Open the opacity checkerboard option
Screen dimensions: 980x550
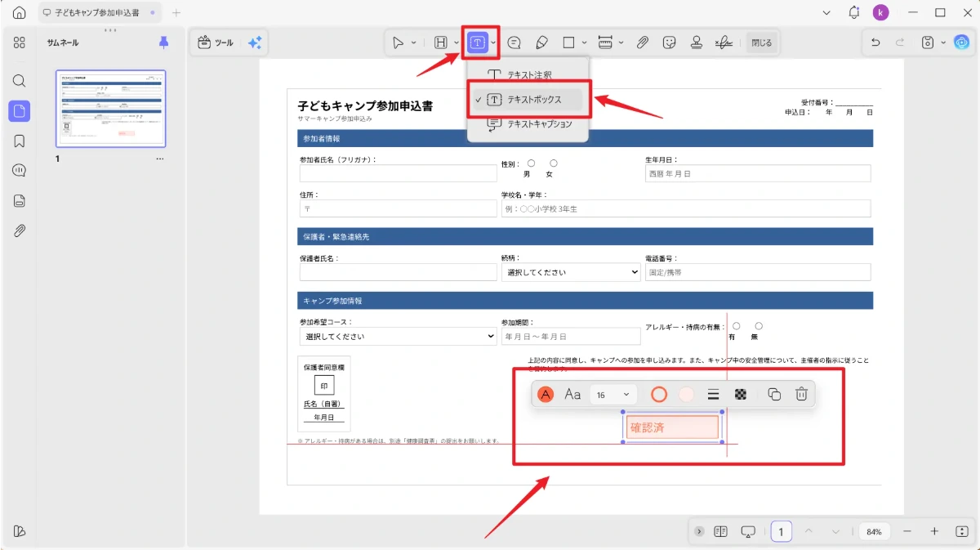pos(741,395)
